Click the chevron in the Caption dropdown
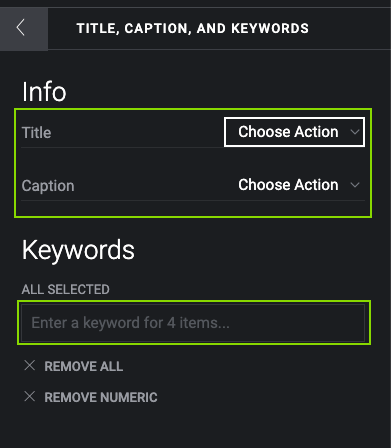The height and width of the screenshot is (448, 391). point(355,185)
